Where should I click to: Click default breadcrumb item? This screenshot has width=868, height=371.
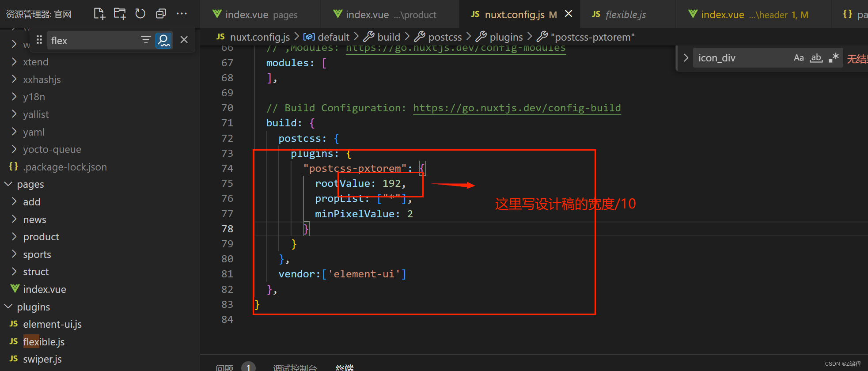[326, 37]
